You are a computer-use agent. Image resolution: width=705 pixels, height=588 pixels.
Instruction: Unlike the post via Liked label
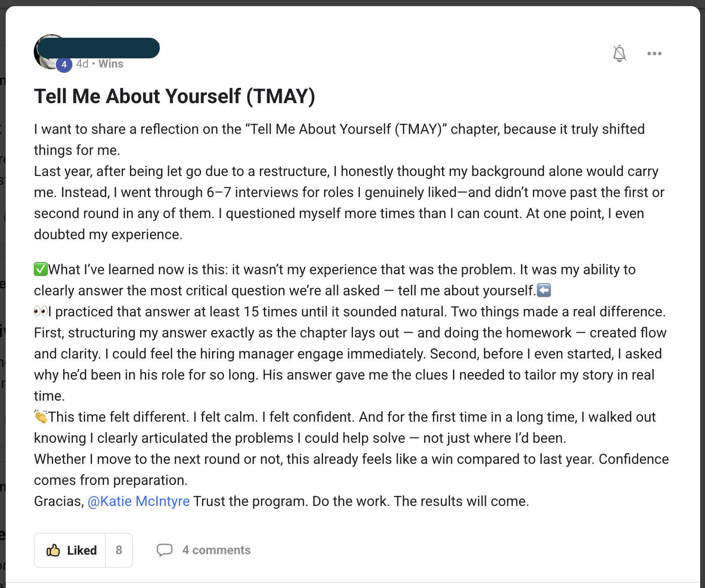[x=82, y=550]
